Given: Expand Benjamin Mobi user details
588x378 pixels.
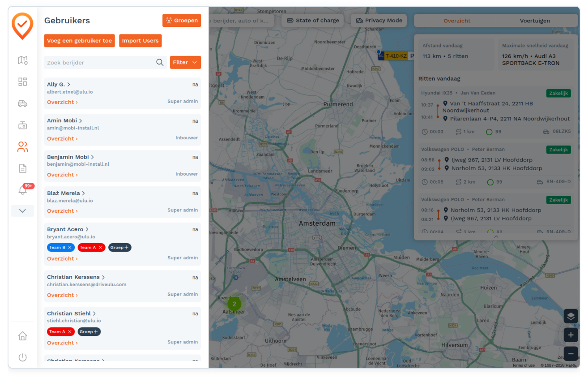Looking at the screenshot, I should [x=70, y=157].
